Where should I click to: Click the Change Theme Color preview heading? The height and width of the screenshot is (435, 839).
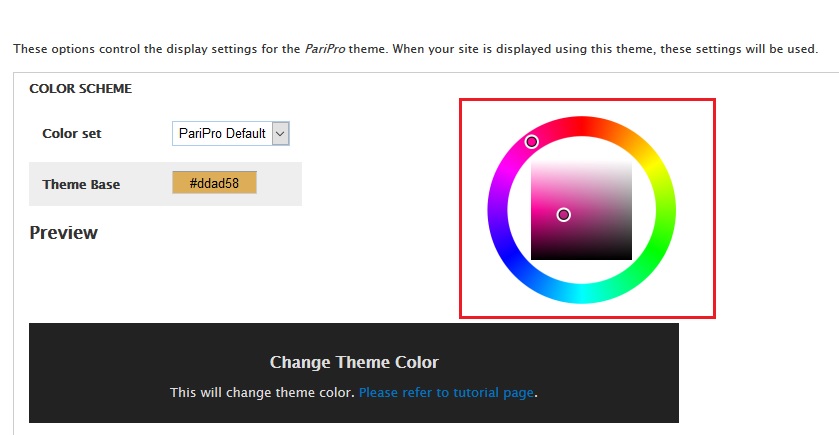point(354,362)
